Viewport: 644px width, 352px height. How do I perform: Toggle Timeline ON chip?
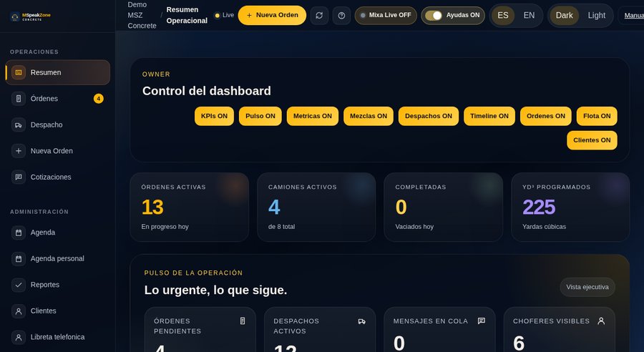pos(489,116)
